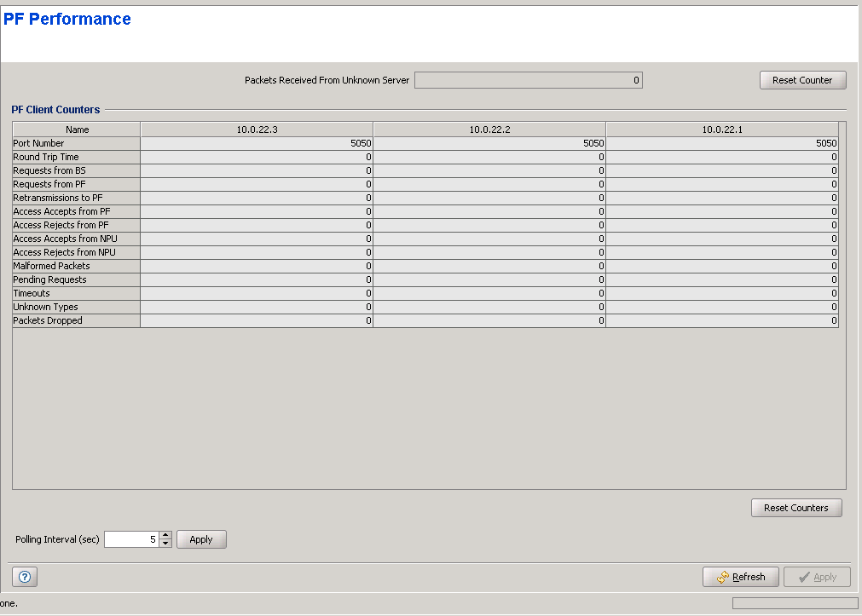Screen dimensions: 862x616
Task: Increase polling interval with up arrow
Action: point(165,535)
